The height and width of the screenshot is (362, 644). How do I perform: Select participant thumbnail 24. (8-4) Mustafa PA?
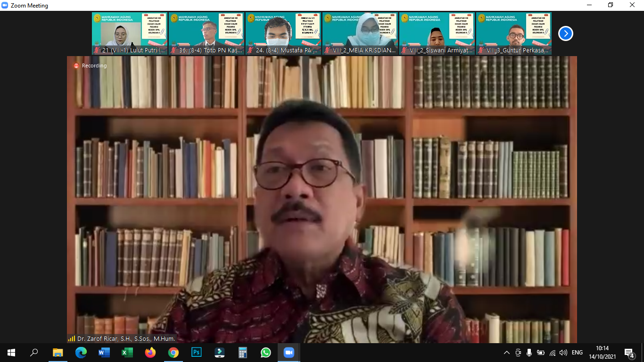[283, 33]
